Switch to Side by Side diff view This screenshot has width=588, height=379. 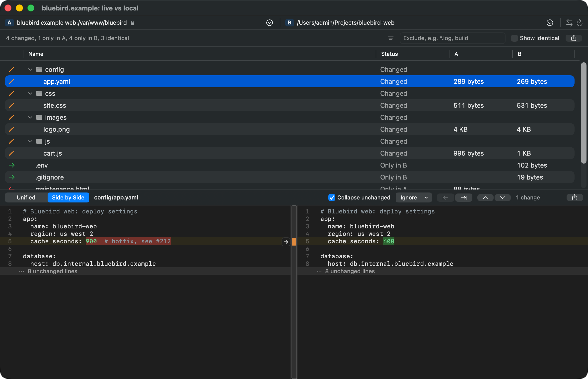68,197
